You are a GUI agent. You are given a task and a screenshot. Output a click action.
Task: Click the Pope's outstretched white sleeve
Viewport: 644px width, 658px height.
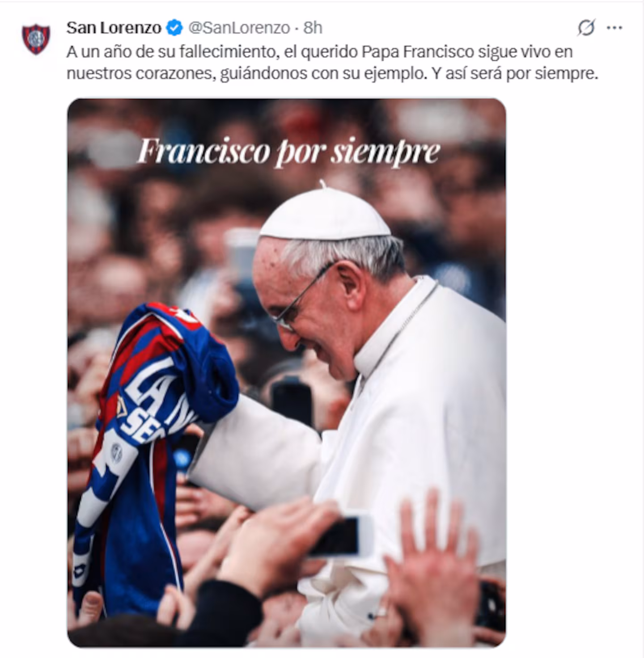tap(259, 460)
